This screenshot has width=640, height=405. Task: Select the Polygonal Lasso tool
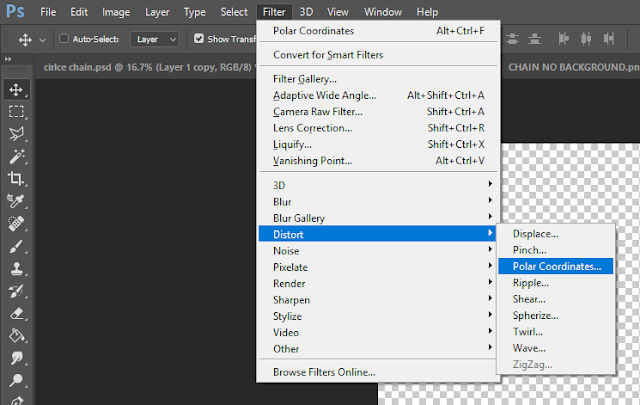point(16,134)
